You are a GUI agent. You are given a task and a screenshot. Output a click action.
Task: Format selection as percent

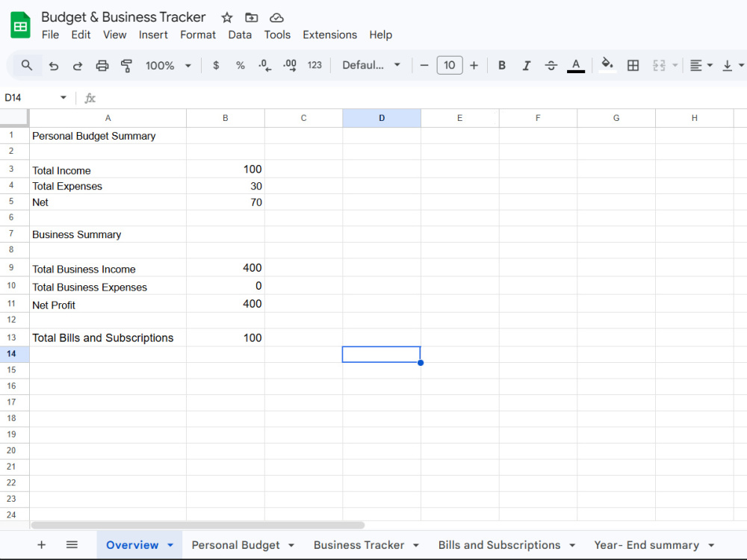point(240,65)
